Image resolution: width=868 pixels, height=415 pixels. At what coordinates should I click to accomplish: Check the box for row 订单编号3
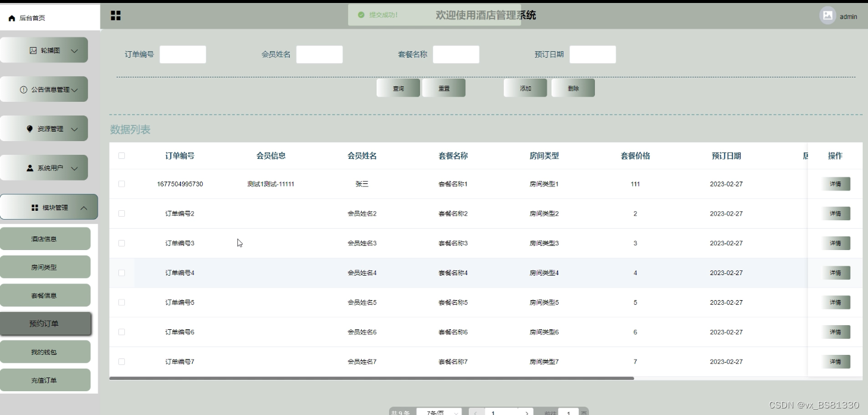[121, 243]
